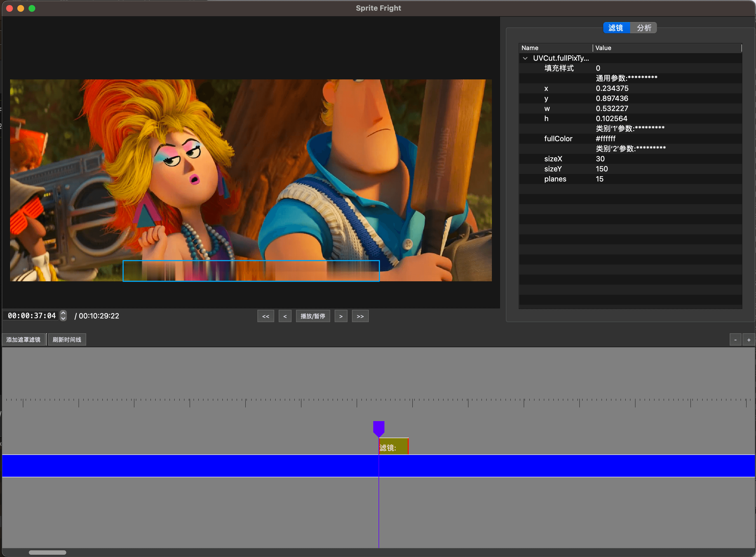
Task: Zoom out timeline with minus button
Action: pos(735,340)
